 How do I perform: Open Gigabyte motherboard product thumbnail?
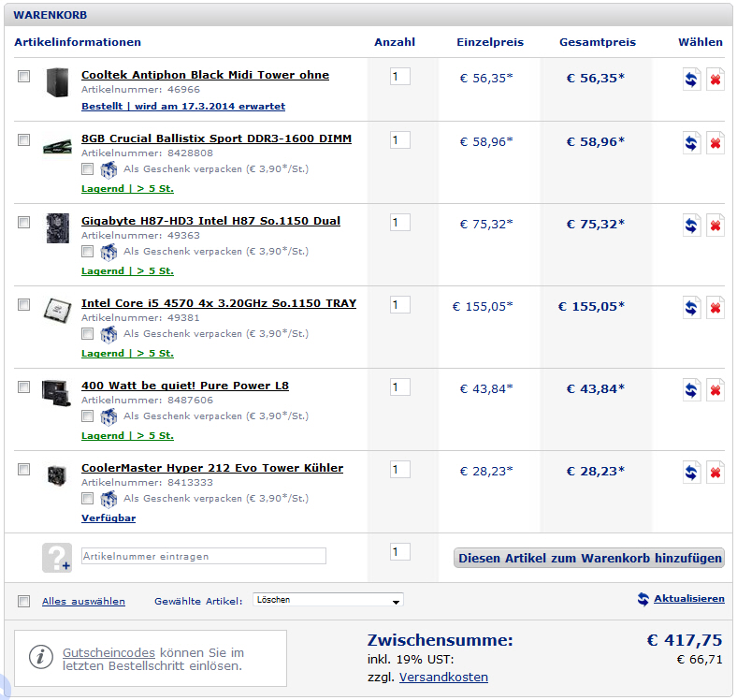(x=57, y=228)
